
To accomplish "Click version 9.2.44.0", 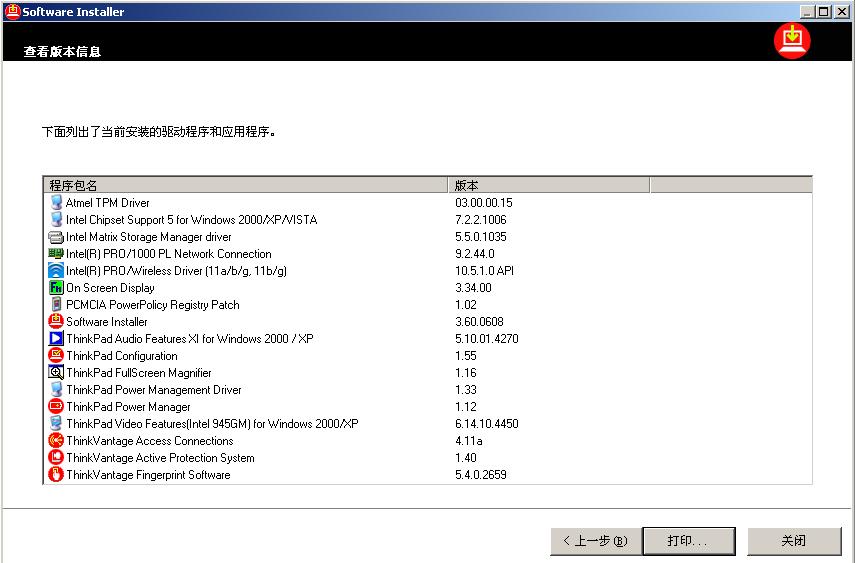I will coord(474,254).
